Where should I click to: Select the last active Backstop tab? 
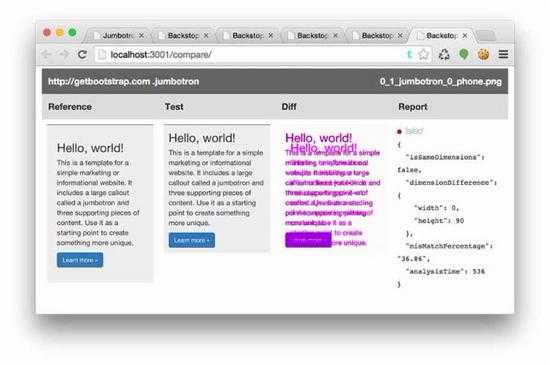click(x=441, y=36)
